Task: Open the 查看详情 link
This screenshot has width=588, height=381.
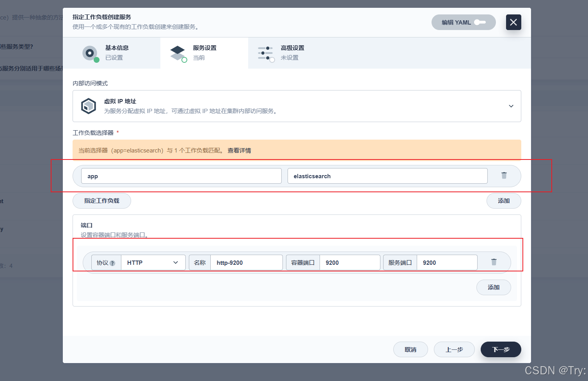Action: tap(239, 151)
